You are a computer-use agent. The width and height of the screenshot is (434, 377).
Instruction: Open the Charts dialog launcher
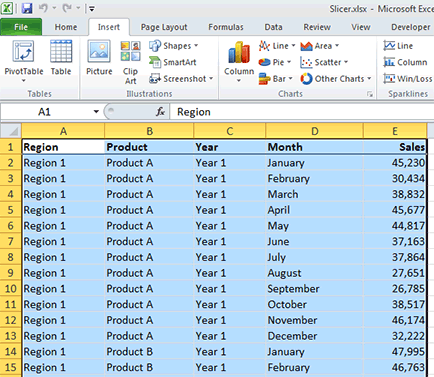tap(370, 94)
